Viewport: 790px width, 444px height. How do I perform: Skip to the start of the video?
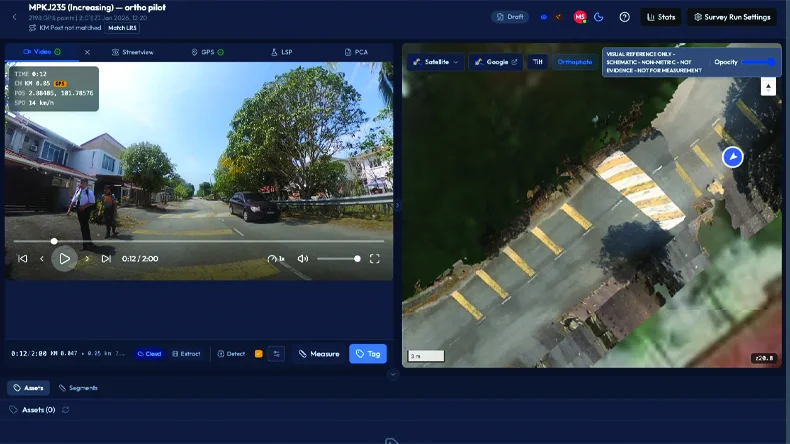[x=23, y=259]
